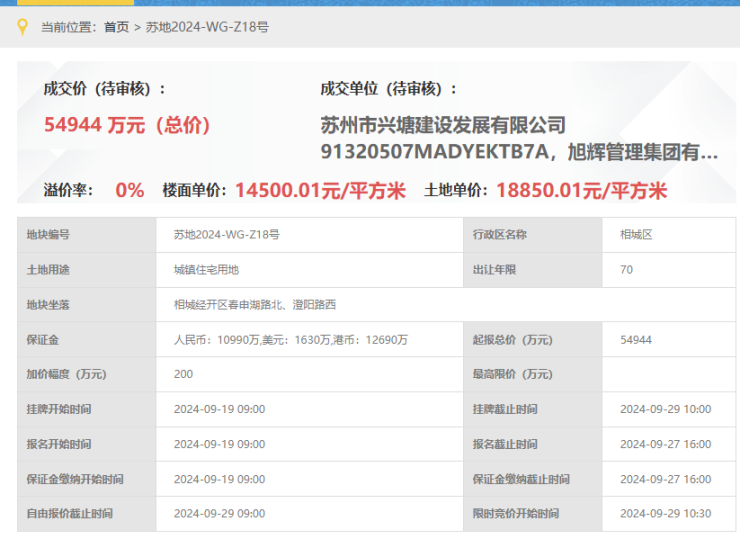The image size is (740, 539).
Task: Click the 0% premium rate value
Action: [130, 191]
